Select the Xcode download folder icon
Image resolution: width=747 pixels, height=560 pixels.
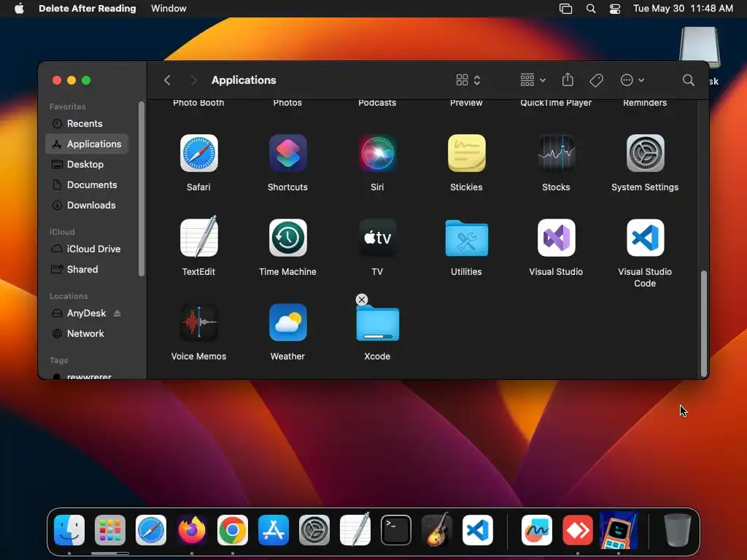[x=377, y=323]
